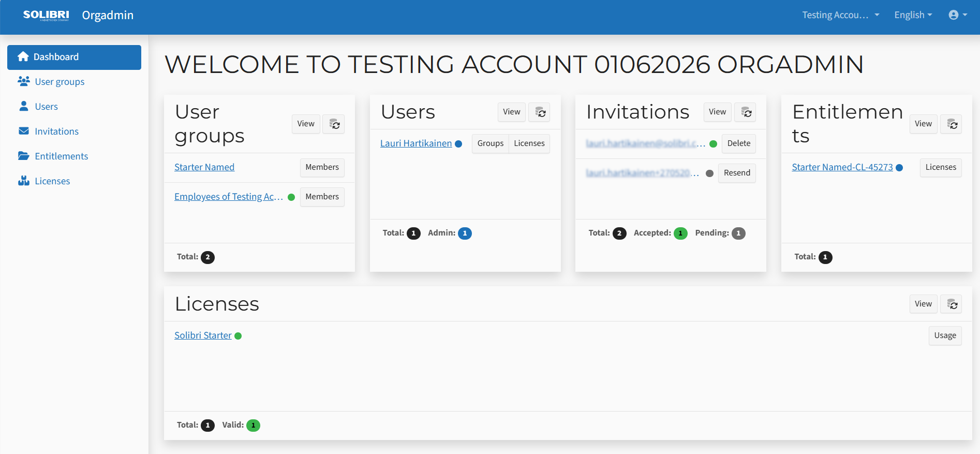Refresh the User groups card
This screenshot has height=454, width=980.
coord(334,124)
